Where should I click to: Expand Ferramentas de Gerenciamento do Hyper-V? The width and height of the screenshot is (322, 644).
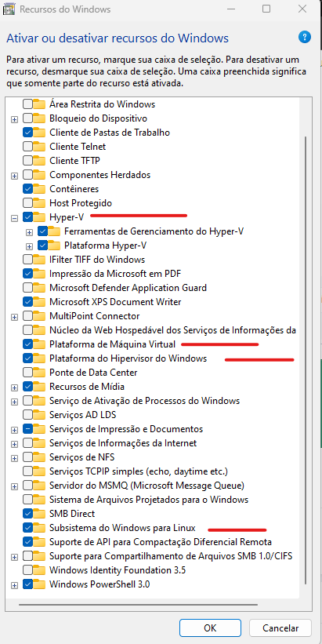[29, 232]
